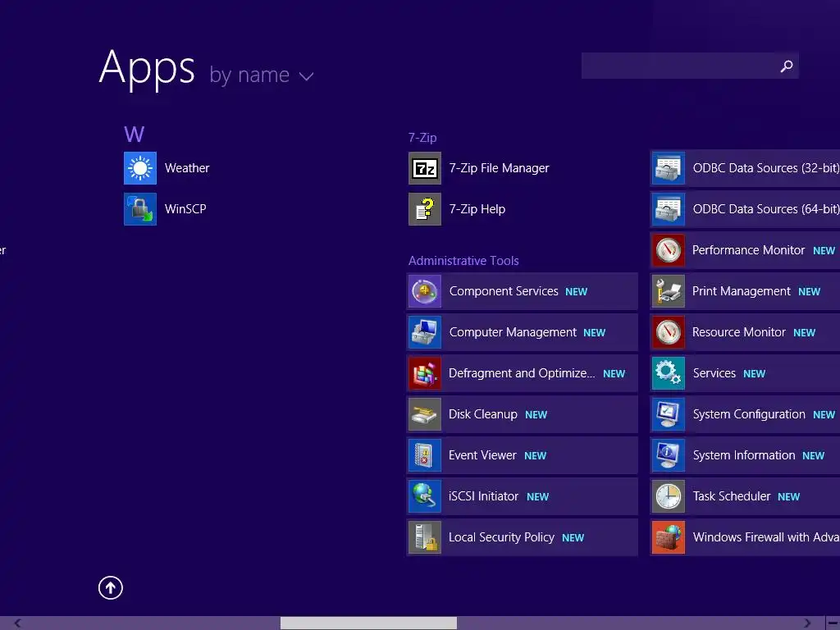Click the 'System Information' label text

click(x=744, y=455)
